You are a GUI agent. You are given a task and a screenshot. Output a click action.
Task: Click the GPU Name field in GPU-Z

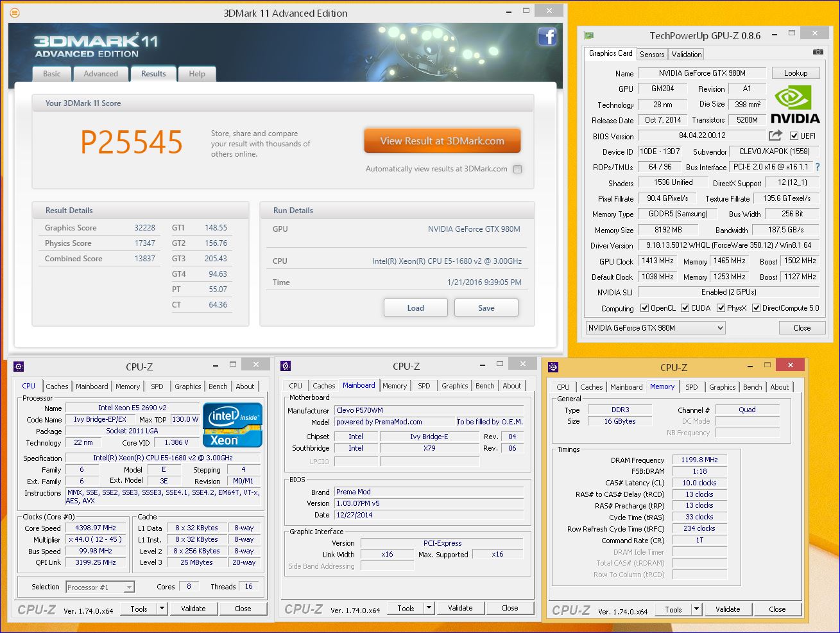[701, 73]
